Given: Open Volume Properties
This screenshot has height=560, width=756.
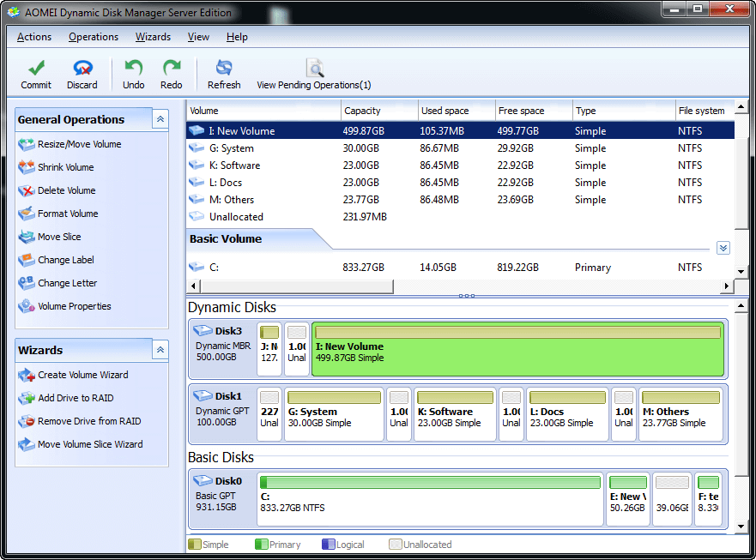Looking at the screenshot, I should [74, 306].
